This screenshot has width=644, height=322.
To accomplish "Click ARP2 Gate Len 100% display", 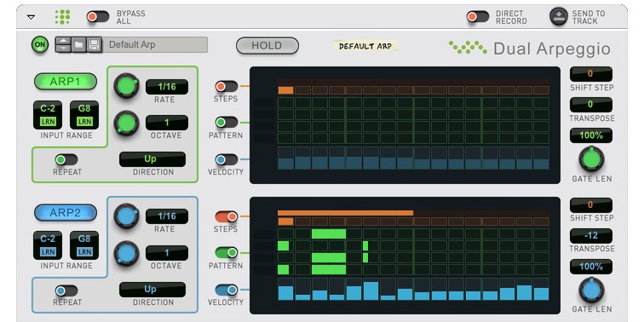I will pyautogui.click(x=590, y=267).
